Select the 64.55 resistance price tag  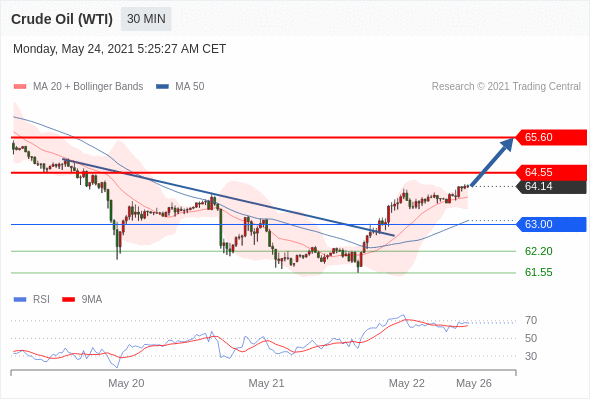[551, 172]
